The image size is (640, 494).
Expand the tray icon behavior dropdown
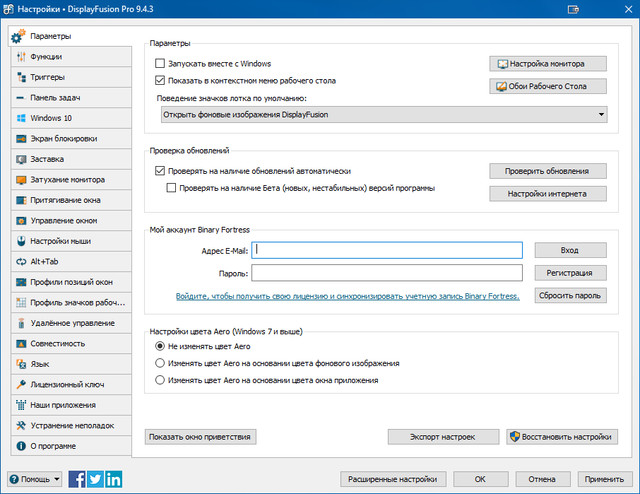coord(601,115)
